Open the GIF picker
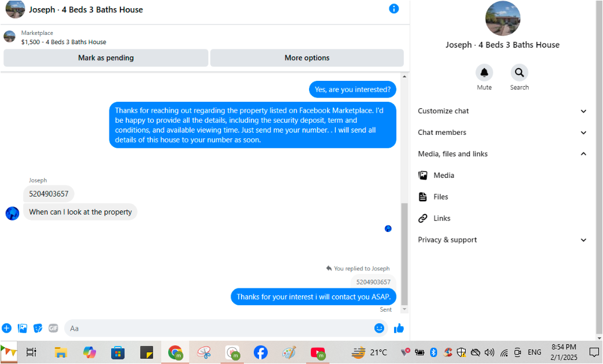 pyautogui.click(x=53, y=329)
